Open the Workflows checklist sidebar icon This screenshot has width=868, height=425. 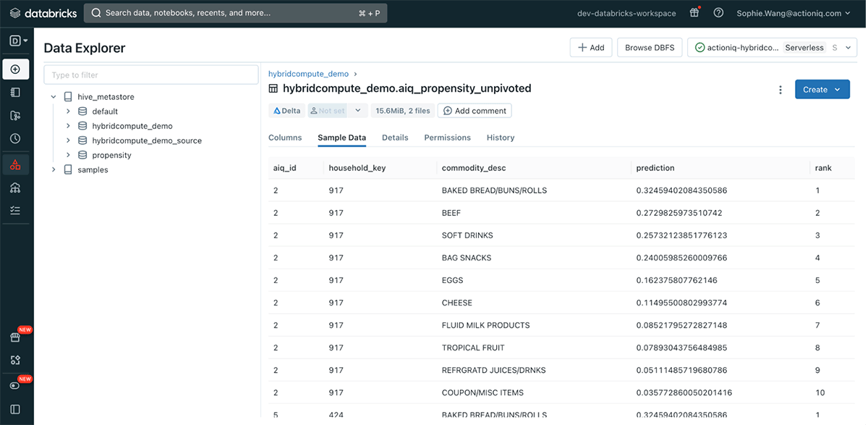click(15, 211)
